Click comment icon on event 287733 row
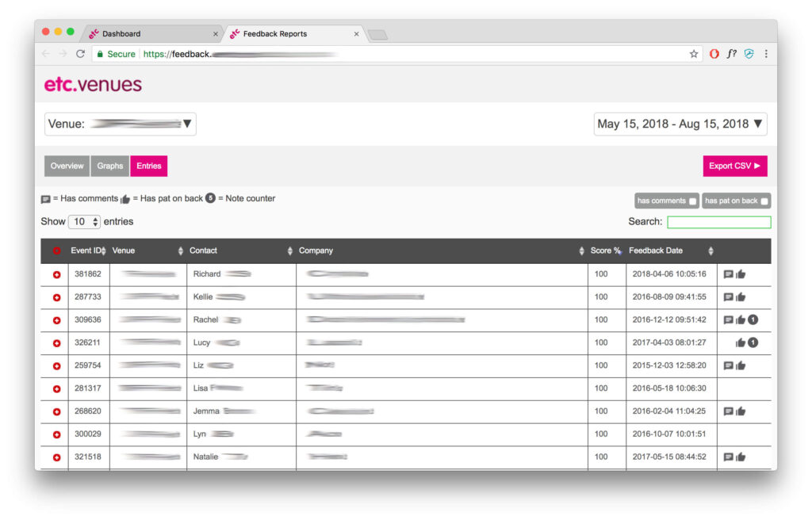 click(728, 297)
